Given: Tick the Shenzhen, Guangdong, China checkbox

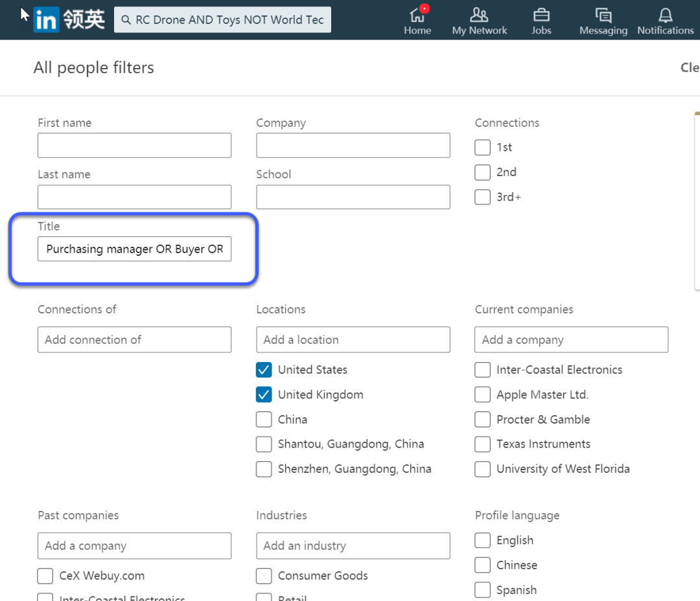Looking at the screenshot, I should point(264,469).
